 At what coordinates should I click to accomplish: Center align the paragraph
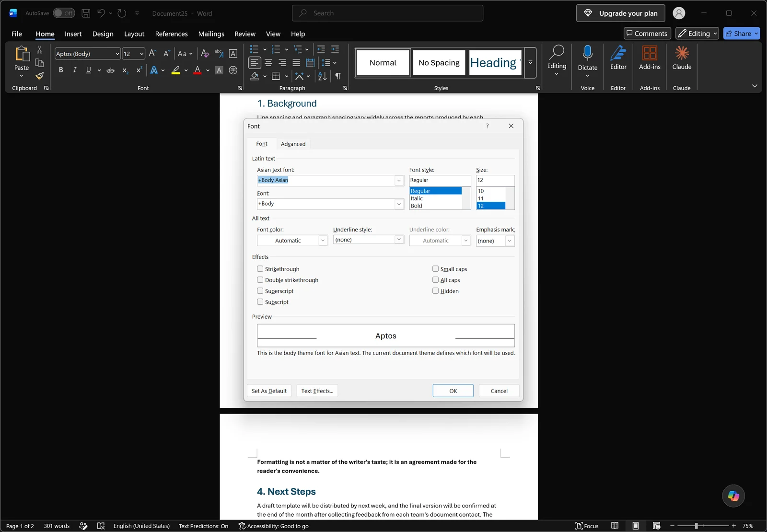pos(268,63)
